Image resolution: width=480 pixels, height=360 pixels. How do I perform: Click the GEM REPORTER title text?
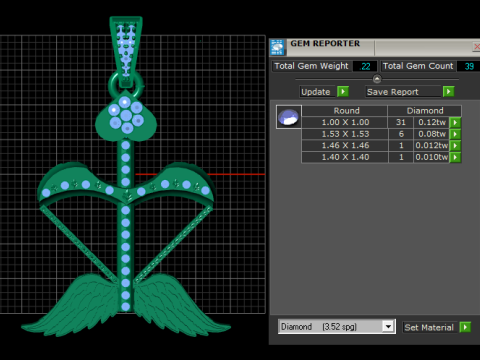pyautogui.click(x=325, y=44)
